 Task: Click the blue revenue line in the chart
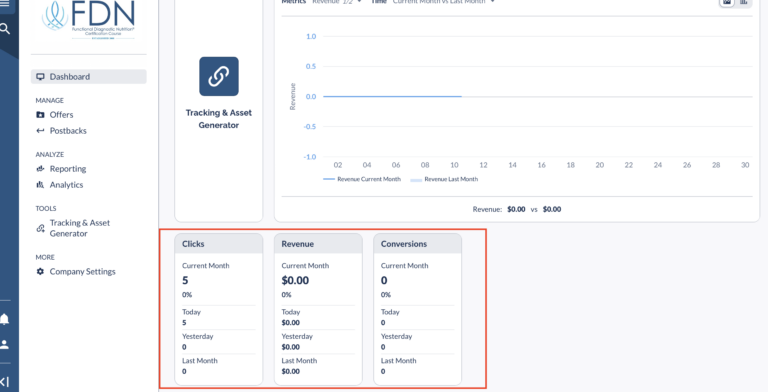392,97
